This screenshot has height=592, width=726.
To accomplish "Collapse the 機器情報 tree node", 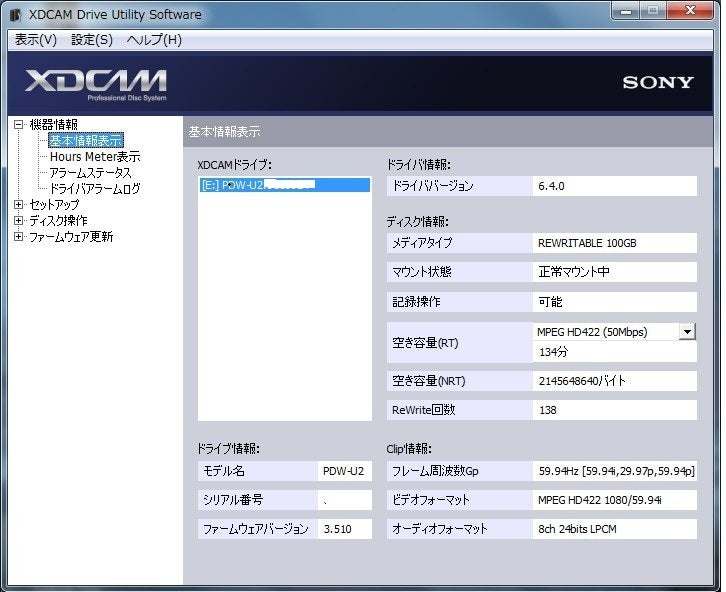I will tap(19, 125).
